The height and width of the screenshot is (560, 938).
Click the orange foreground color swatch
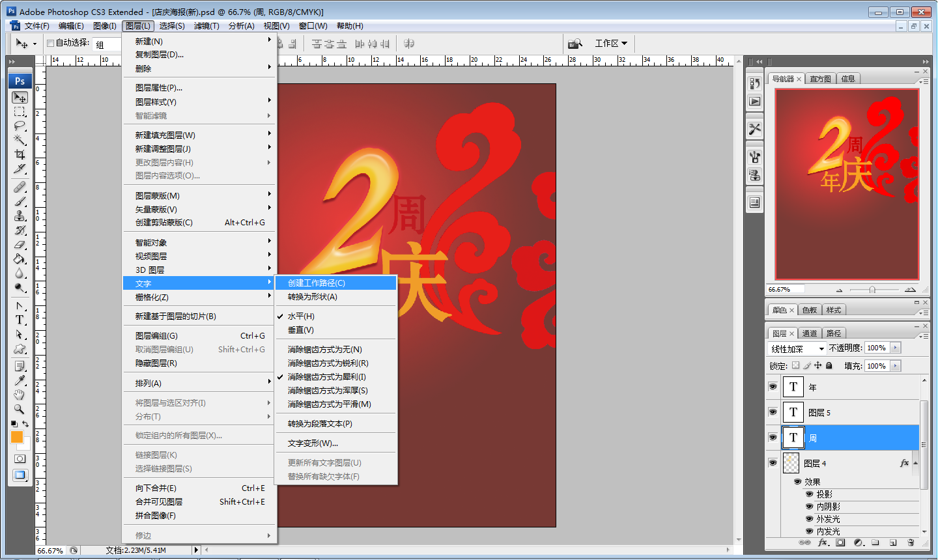16,436
